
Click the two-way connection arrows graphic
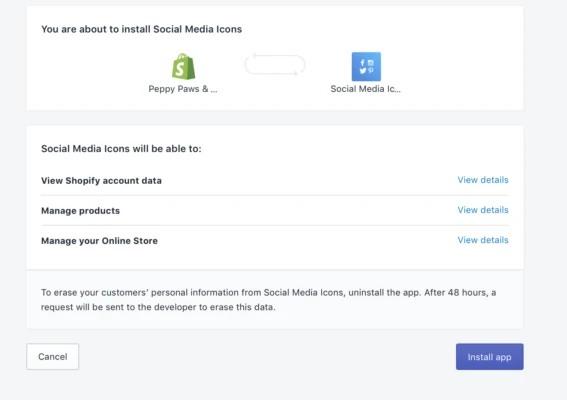click(275, 65)
